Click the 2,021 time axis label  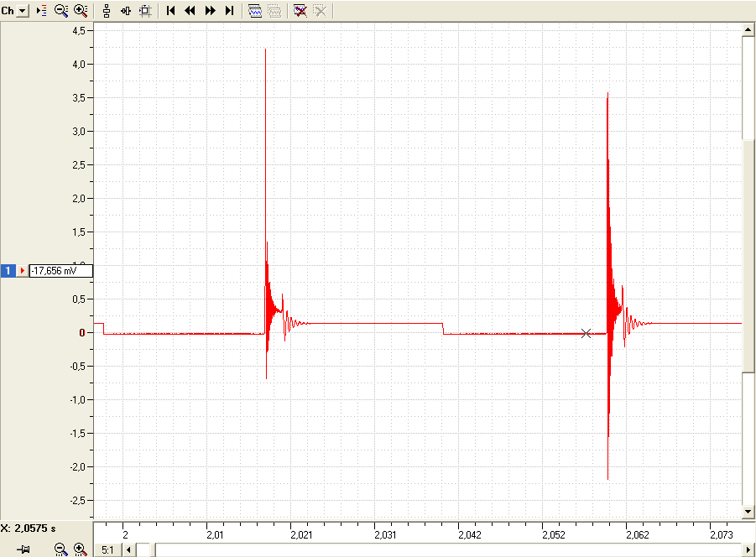coord(301,535)
